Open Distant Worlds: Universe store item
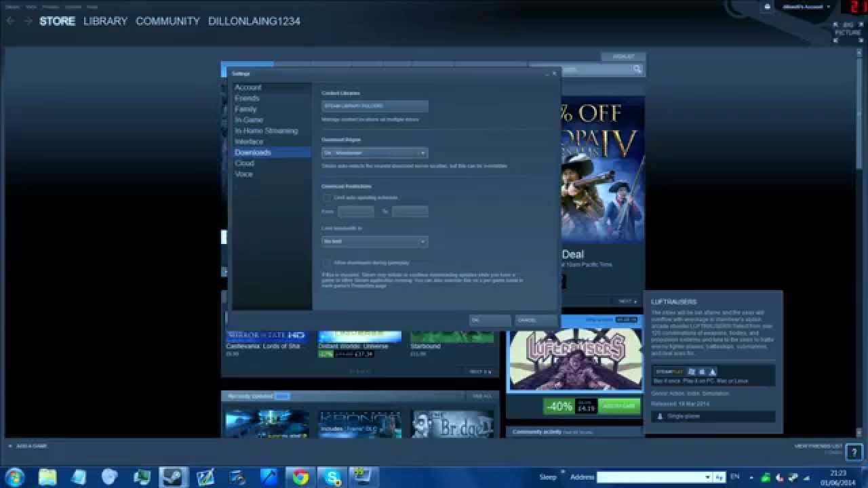Image resolution: width=868 pixels, height=488 pixels. click(359, 342)
